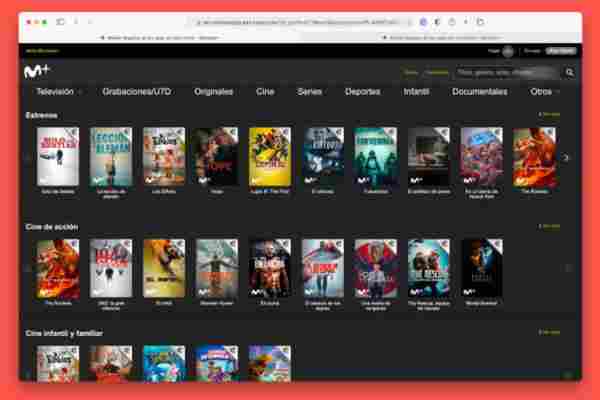Screen dimensions: 600x400
Task: Open the first white poster in Estrenos row
Action: (58, 157)
